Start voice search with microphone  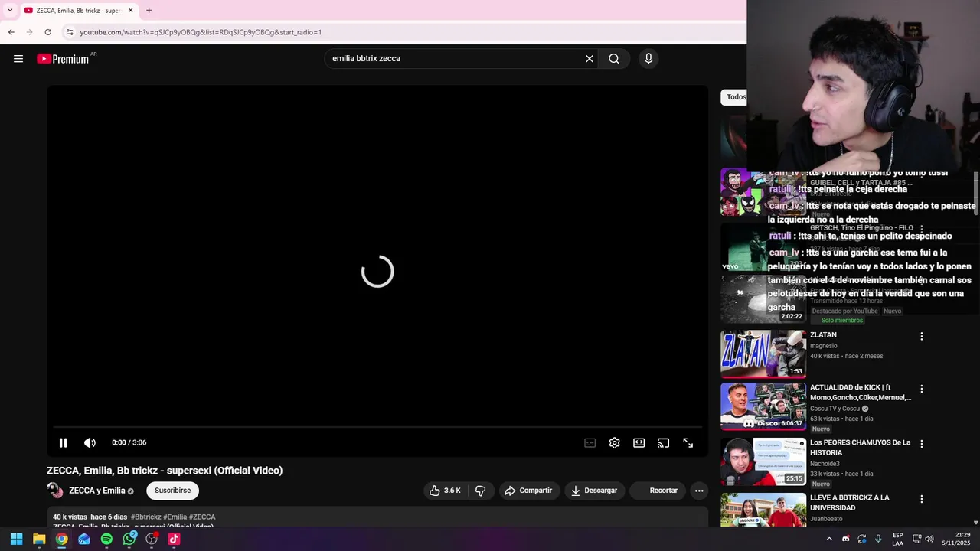click(648, 59)
